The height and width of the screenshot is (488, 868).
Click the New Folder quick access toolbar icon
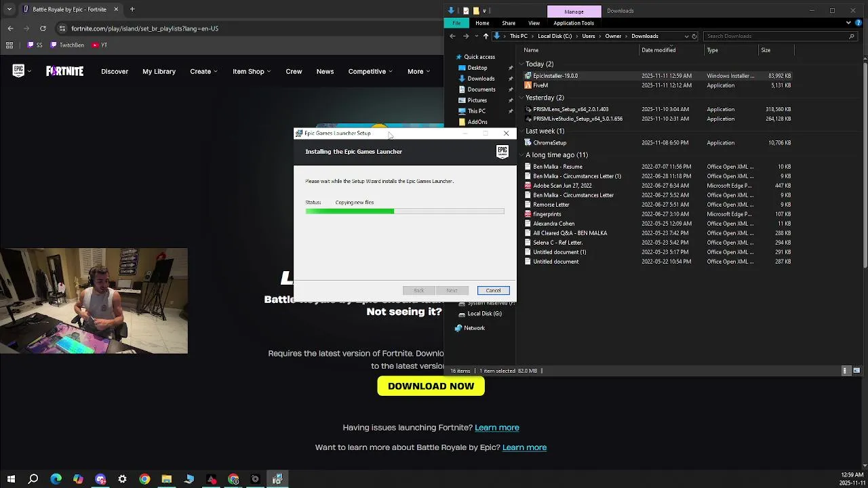pyautogui.click(x=476, y=11)
